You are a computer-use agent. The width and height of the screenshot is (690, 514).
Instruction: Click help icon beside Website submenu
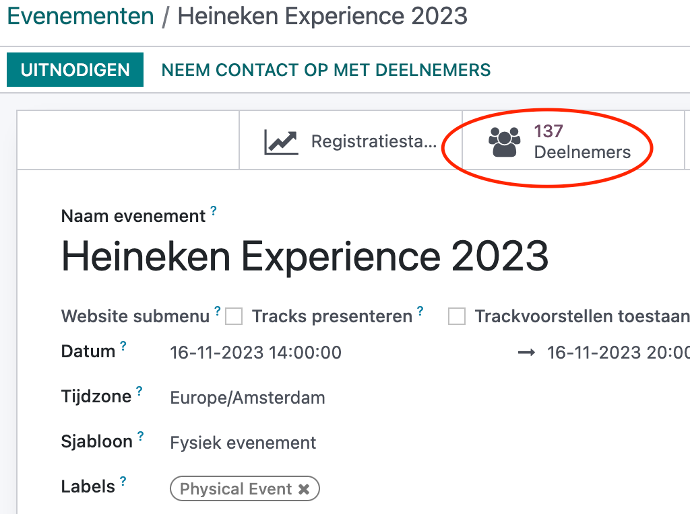[217, 311]
